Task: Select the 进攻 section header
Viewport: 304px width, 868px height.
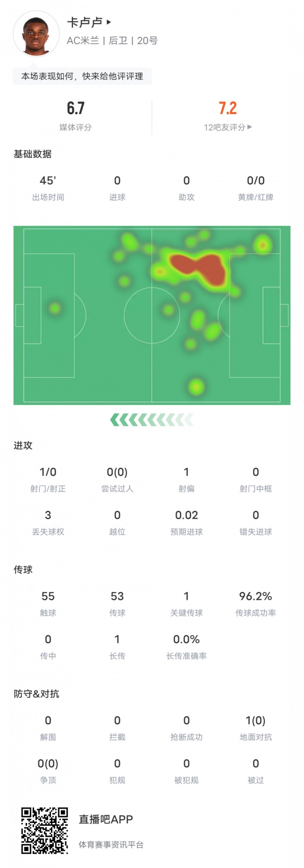Action: (23, 446)
